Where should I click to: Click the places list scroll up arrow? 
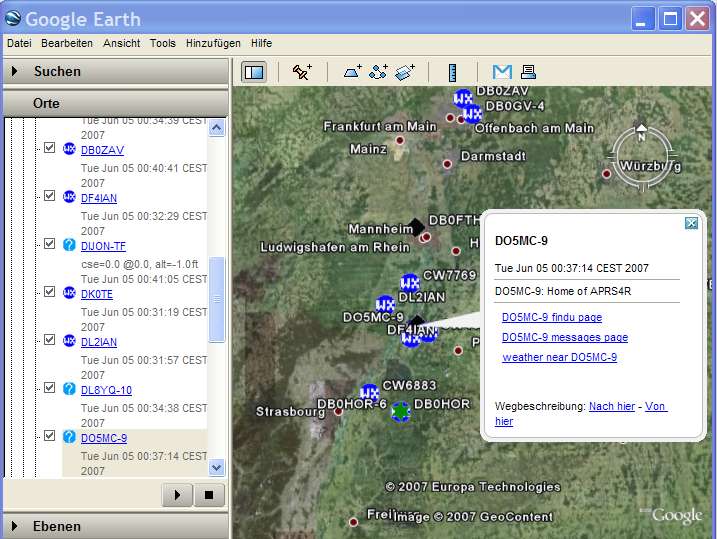click(x=217, y=128)
